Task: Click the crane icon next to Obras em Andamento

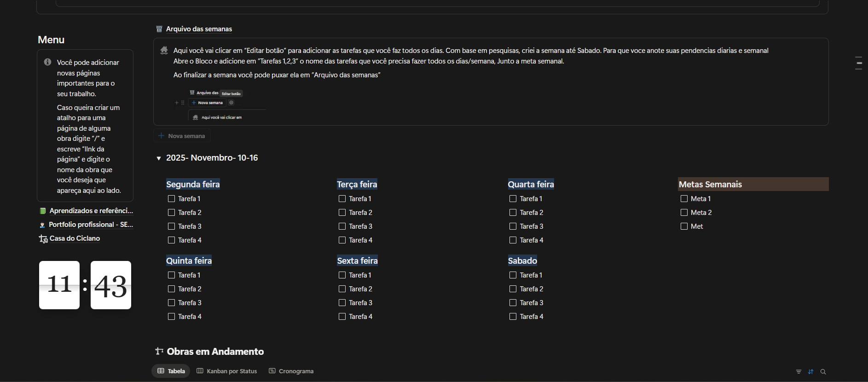Action: click(159, 352)
